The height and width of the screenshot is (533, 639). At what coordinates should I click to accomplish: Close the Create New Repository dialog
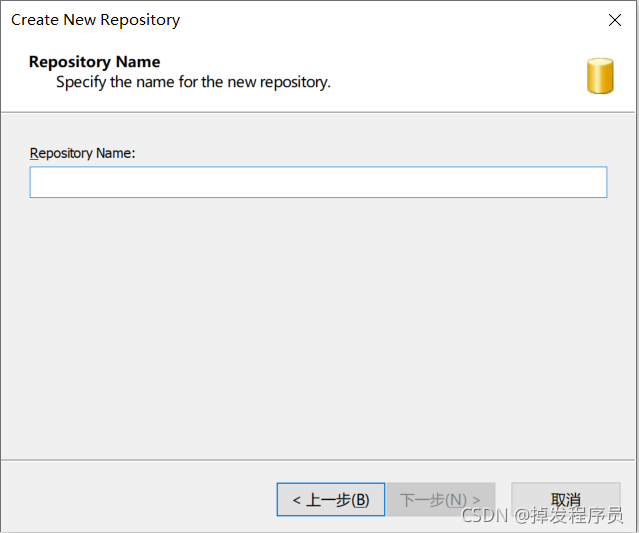point(615,20)
